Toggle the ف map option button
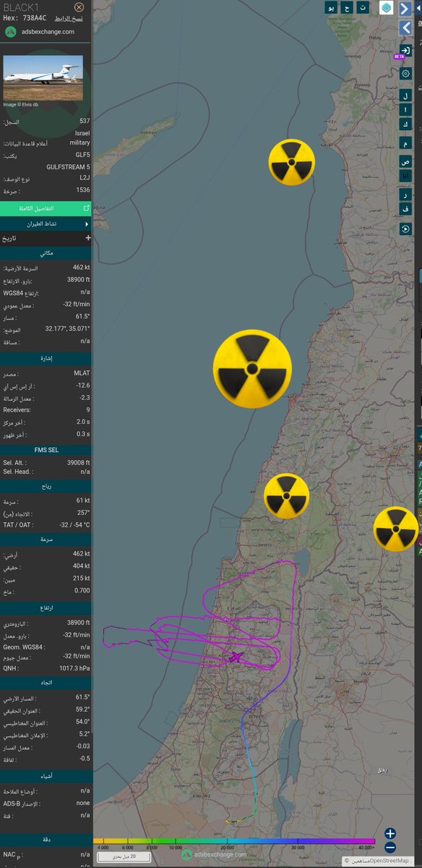Screen dimensions: 422x868 [405, 210]
